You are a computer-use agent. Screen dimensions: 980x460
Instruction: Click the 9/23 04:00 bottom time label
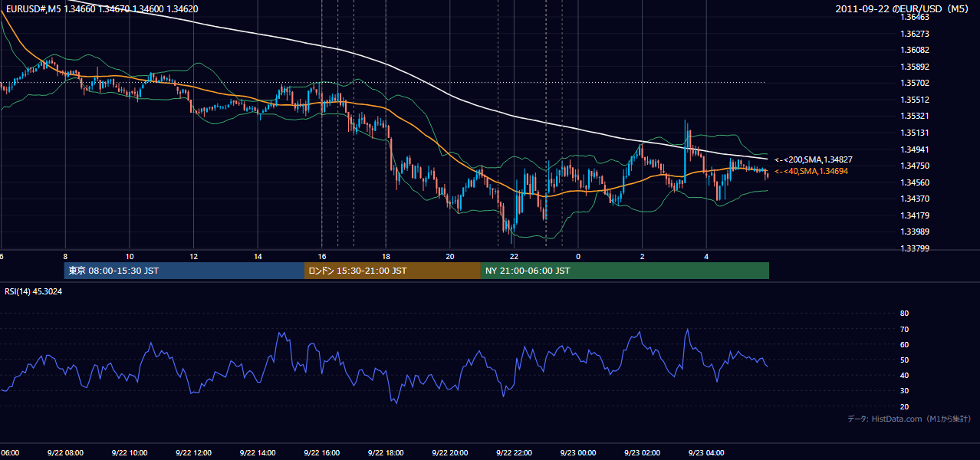tap(705, 453)
